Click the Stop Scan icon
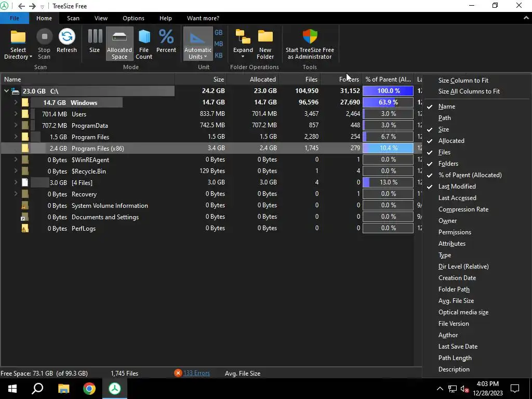 [44, 37]
